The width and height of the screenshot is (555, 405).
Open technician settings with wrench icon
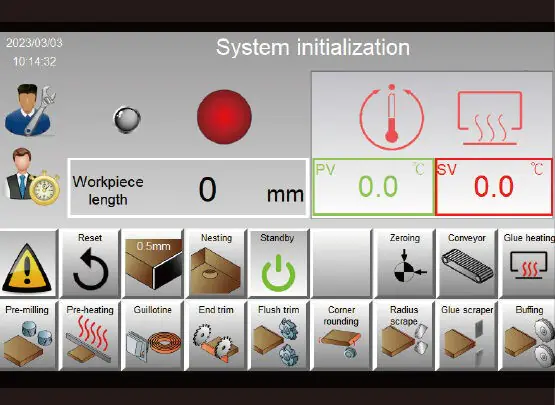[x=30, y=110]
